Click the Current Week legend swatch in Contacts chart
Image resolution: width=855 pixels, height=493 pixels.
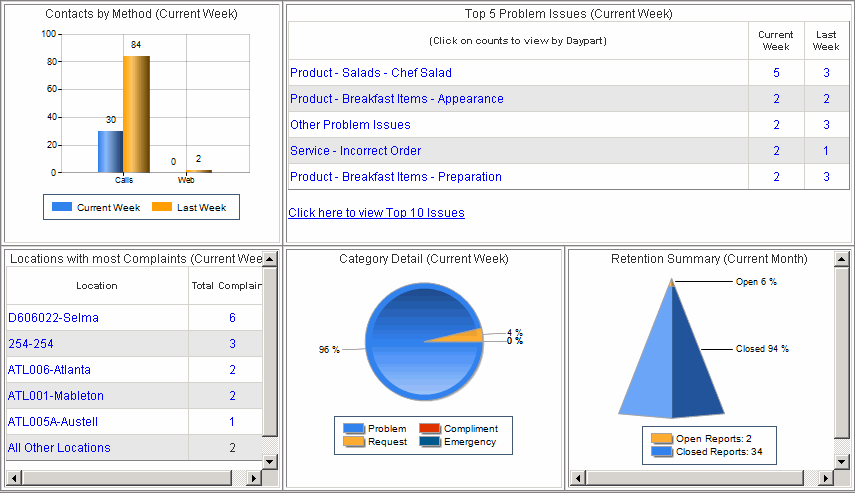62,208
